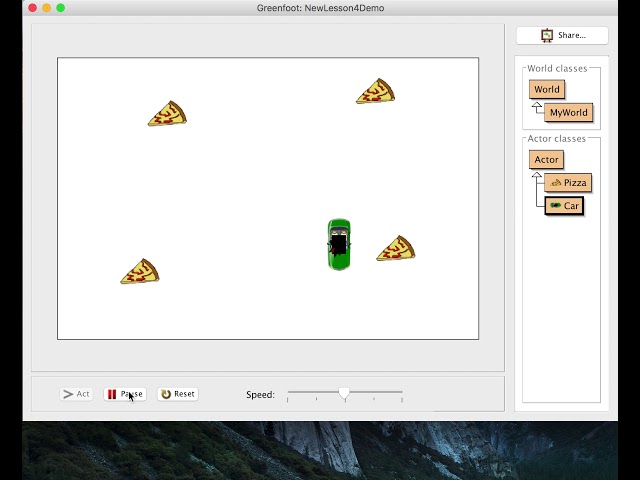640x480 pixels.
Task: Choose the Pizza class in Actor classes
Action: coord(568,183)
